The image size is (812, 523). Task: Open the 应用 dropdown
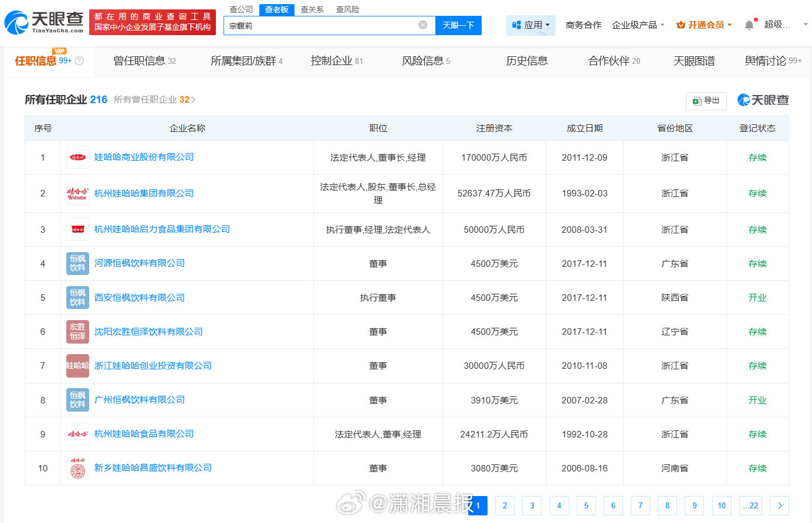(530, 25)
